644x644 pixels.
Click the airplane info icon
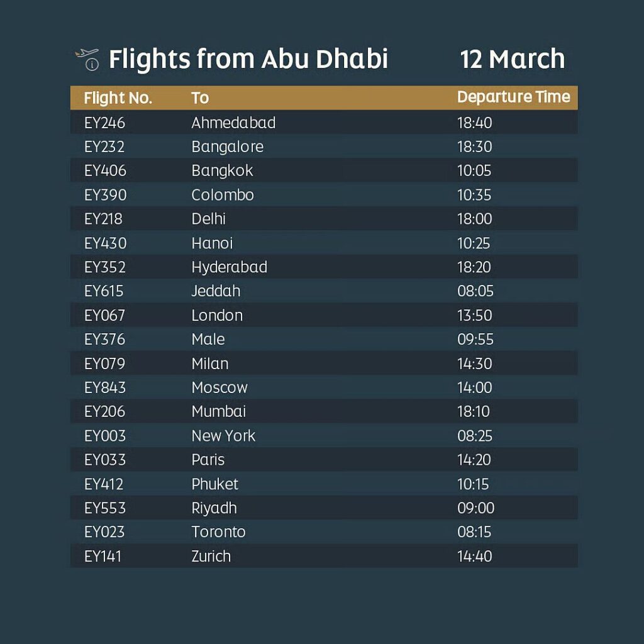(87, 58)
